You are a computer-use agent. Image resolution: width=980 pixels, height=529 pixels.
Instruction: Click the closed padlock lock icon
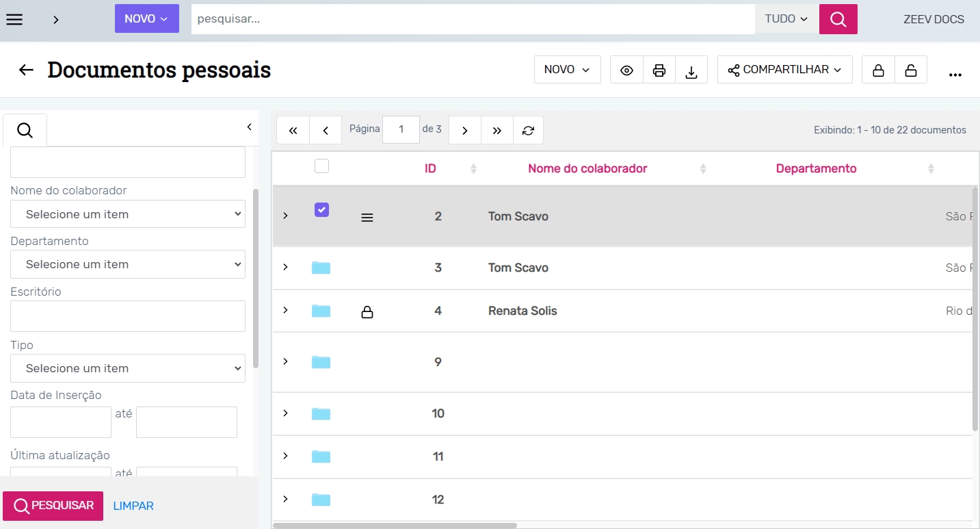pos(878,70)
